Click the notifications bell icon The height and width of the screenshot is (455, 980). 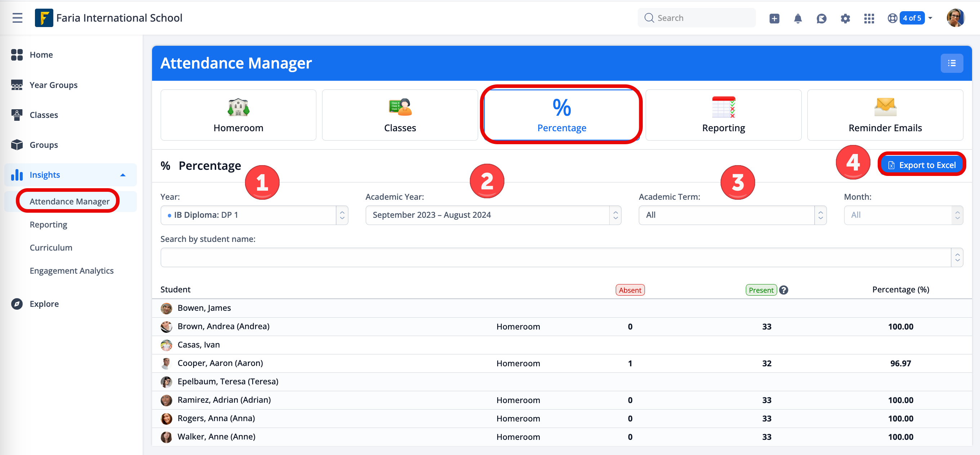[798, 18]
